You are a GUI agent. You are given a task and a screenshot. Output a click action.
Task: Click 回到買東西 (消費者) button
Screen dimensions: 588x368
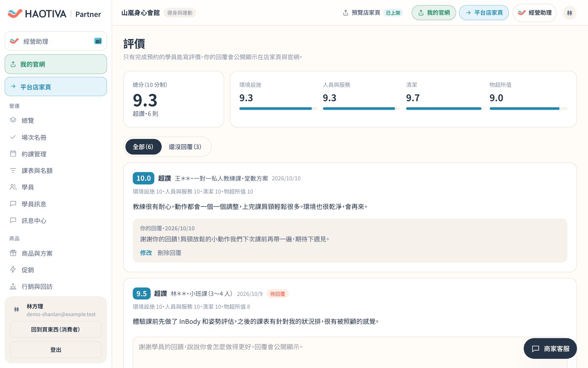[56, 329]
